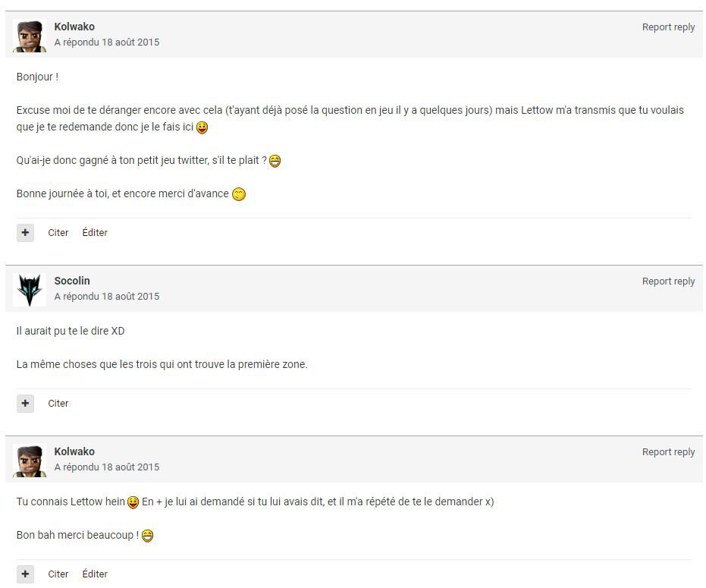The width and height of the screenshot is (706, 588).
Task: Click Citer under the first Kolwako reply
Action: click(58, 232)
